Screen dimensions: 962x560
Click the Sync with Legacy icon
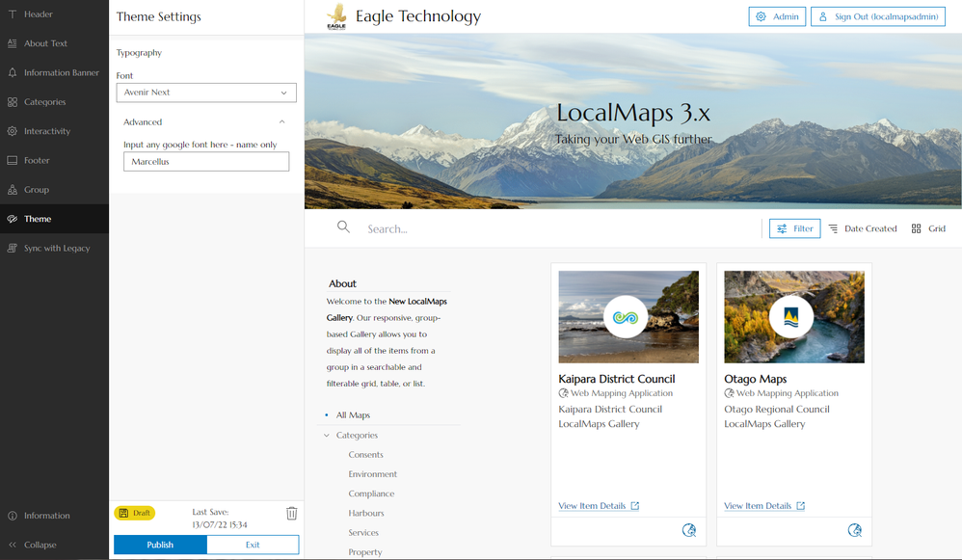click(13, 249)
